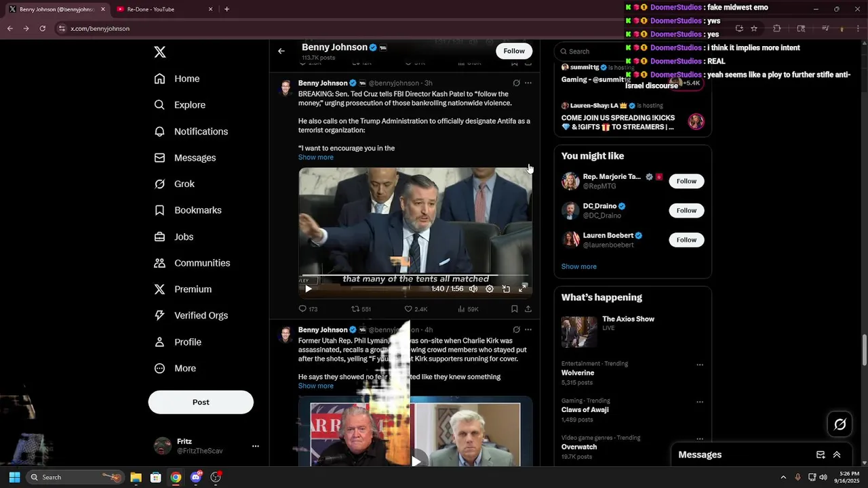Open more options for Wolverine trend
Screen dimensions: 868x488
700,365
